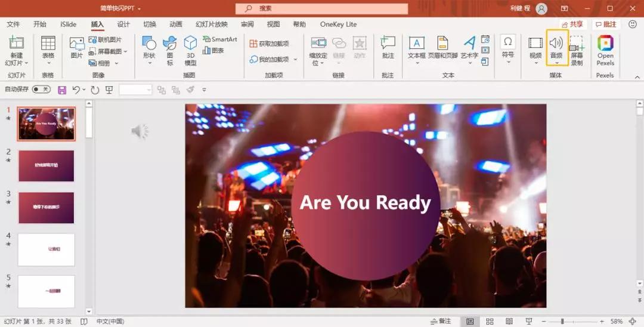
Task: Select the speaker audio icon on the slide
Action: click(x=140, y=131)
